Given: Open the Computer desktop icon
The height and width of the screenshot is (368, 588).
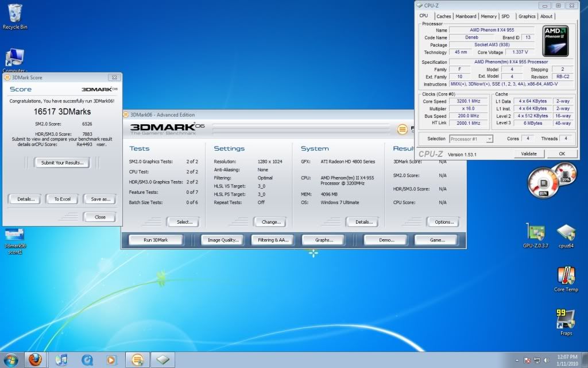Looking at the screenshot, I should [14, 60].
